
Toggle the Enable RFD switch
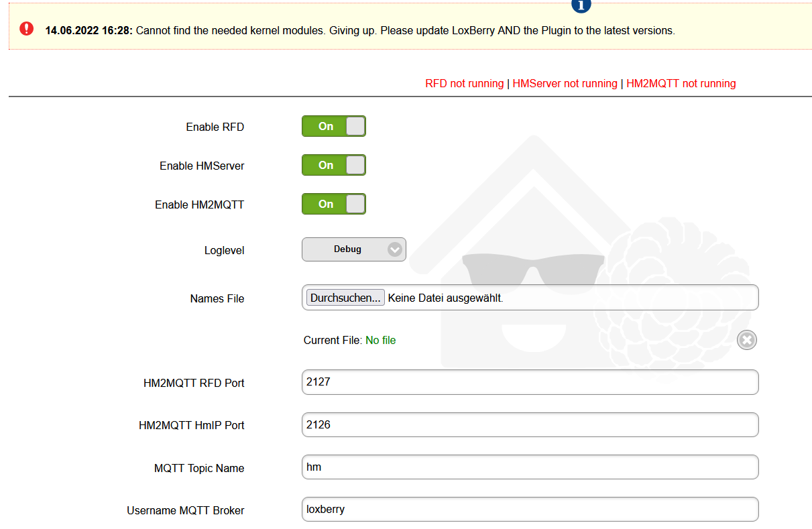coord(334,126)
